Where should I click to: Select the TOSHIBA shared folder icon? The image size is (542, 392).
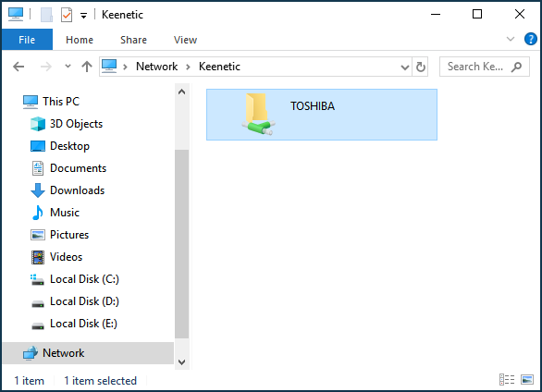pyautogui.click(x=259, y=114)
